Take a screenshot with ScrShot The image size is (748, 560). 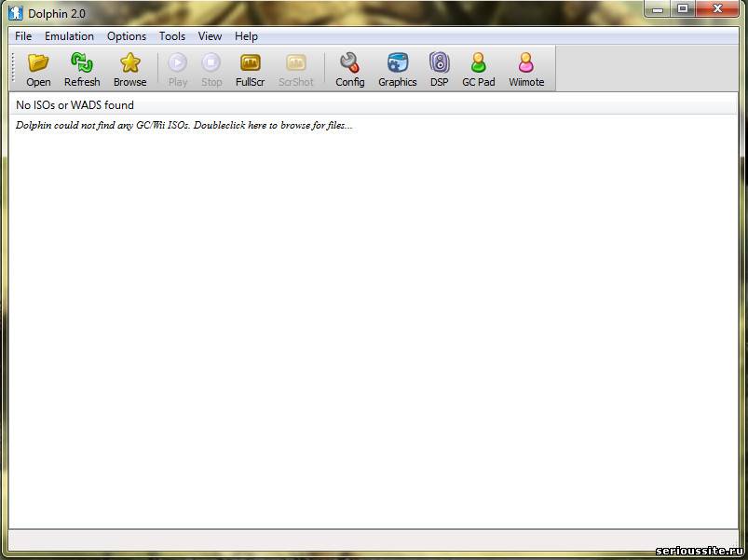click(296, 70)
